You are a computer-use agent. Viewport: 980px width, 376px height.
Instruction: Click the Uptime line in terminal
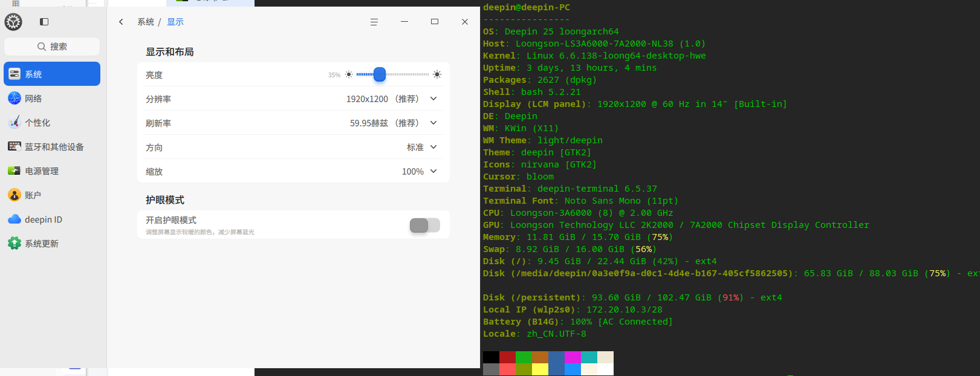(570, 68)
